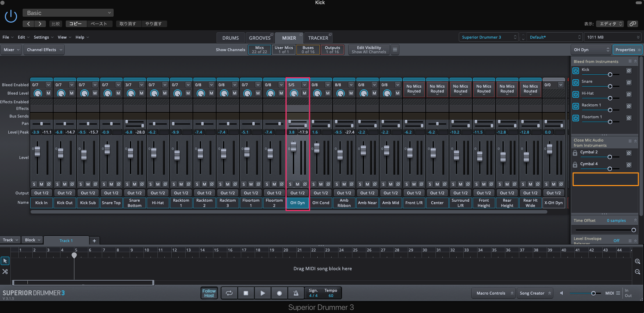Viewport: 644px width, 313px height.
Task: Toggle Kick bleed power button
Action: click(576, 71)
